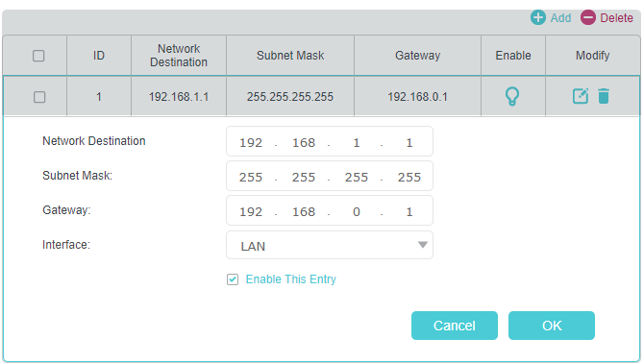Select the 192.168.1.1 destination table cell
644x363 pixels.
click(x=179, y=97)
